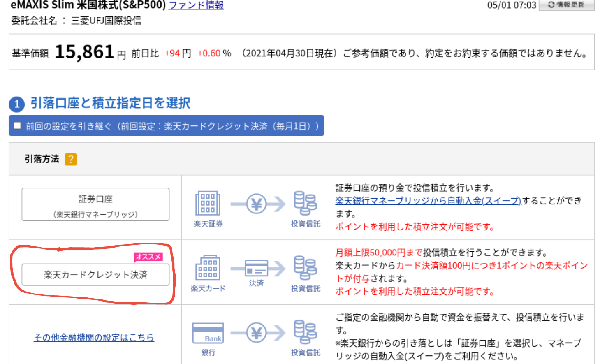600x364 pixels.
Task: Click the yen circle icon in 銀行 row
Action: click(x=257, y=333)
